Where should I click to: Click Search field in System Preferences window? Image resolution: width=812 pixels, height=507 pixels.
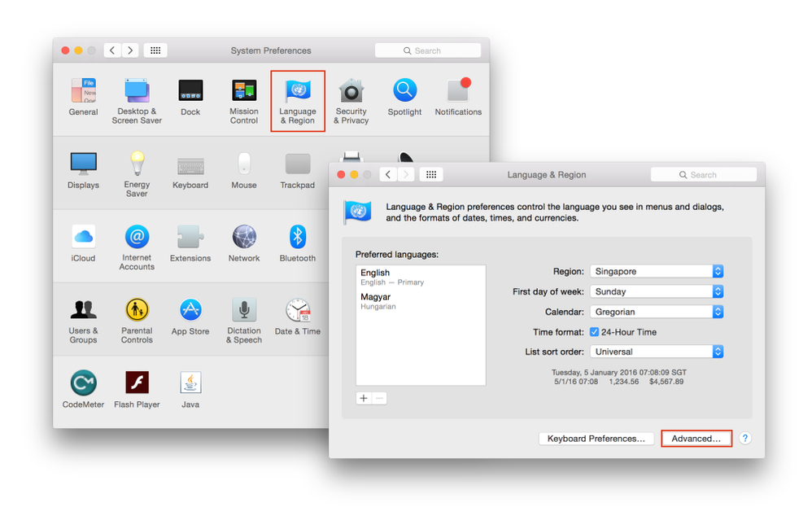[x=428, y=50]
